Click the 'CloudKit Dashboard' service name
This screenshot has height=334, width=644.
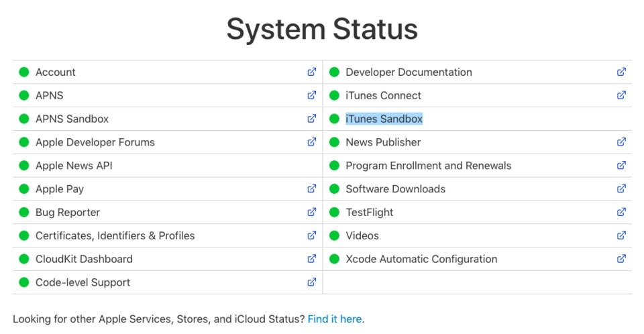(x=85, y=259)
